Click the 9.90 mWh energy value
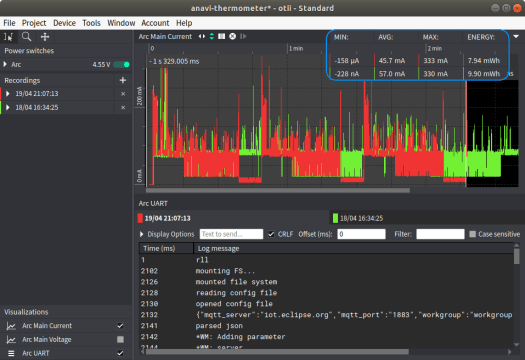This screenshot has height=360, width=525. click(x=483, y=74)
